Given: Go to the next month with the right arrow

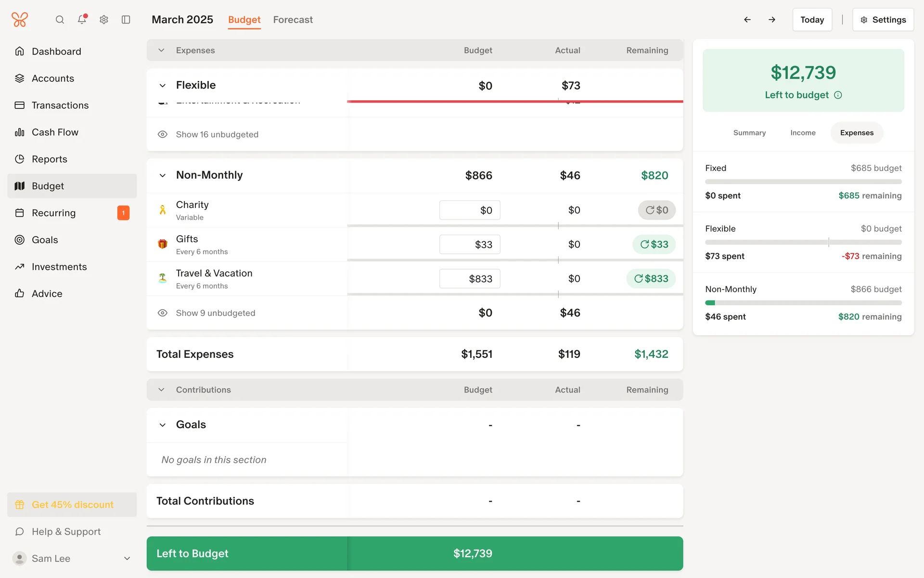Looking at the screenshot, I should point(772,20).
